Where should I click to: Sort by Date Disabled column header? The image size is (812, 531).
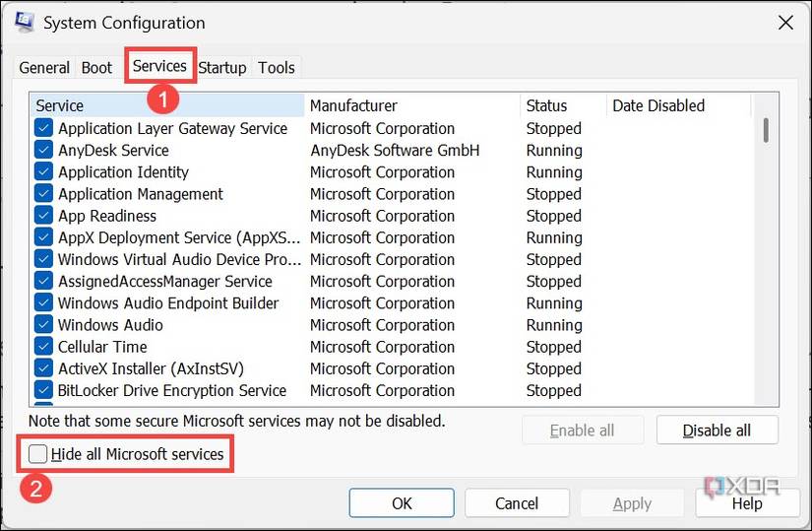[x=678, y=105]
